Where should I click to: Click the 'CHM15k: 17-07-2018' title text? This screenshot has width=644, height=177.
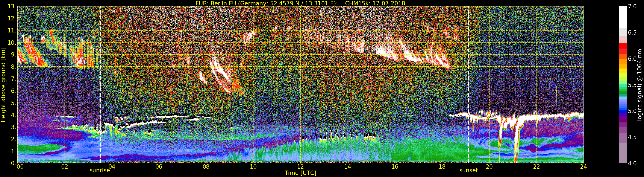375,3
